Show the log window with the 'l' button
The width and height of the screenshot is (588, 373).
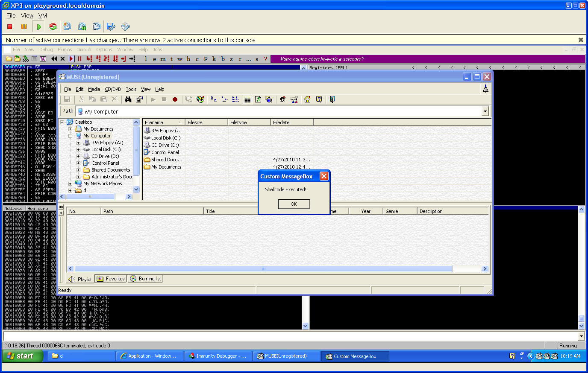[146, 59]
